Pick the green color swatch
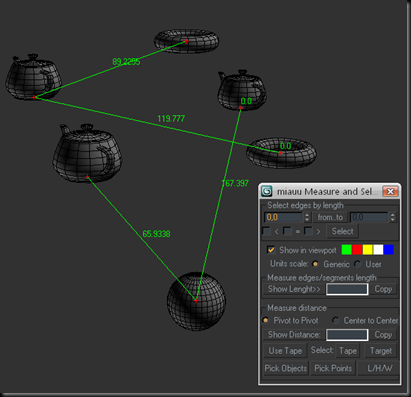 click(347, 250)
